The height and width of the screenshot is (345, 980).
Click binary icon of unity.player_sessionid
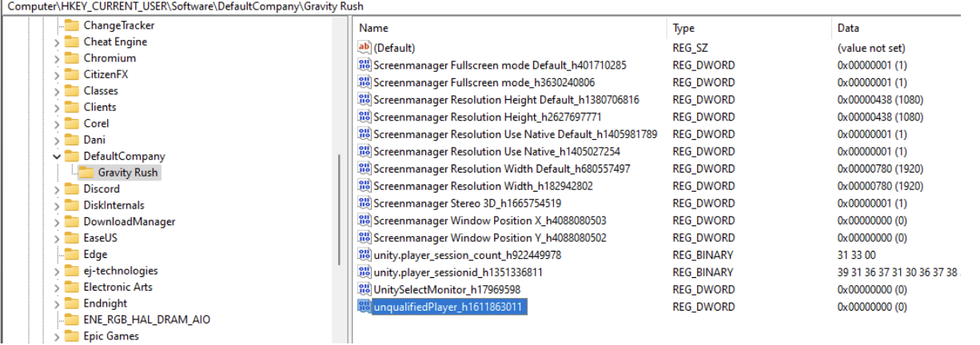point(365,272)
